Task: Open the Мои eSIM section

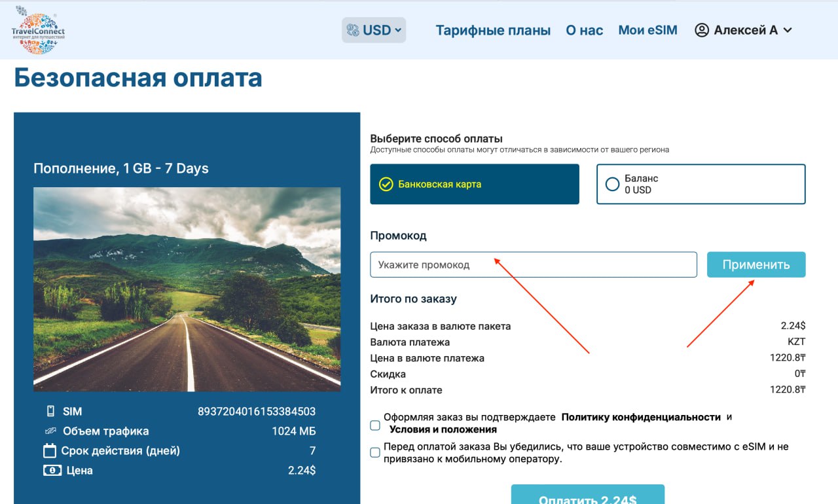Action: [x=647, y=30]
